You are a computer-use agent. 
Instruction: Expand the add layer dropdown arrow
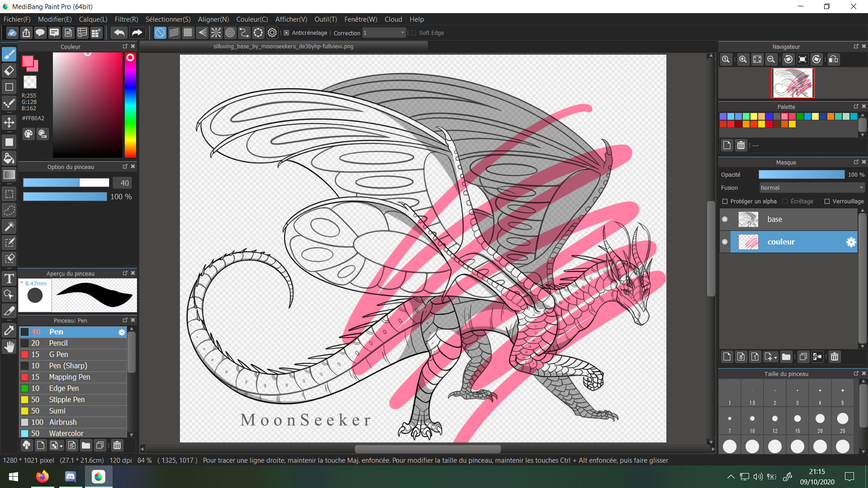click(x=775, y=357)
